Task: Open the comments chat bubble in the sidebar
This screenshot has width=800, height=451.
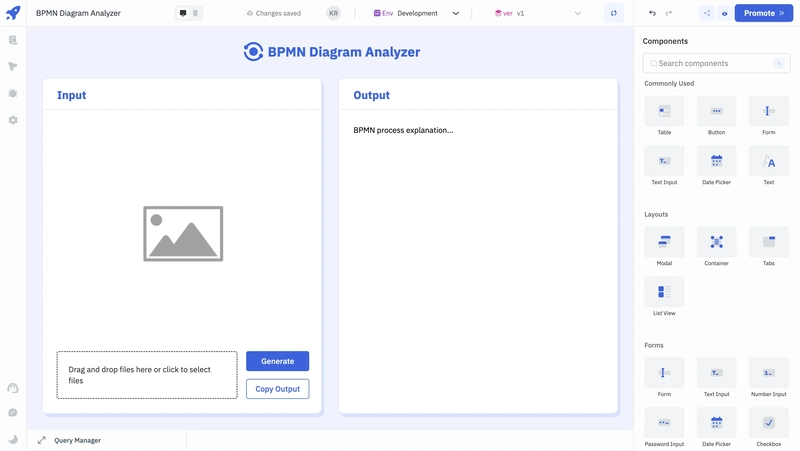Action: coord(13,413)
